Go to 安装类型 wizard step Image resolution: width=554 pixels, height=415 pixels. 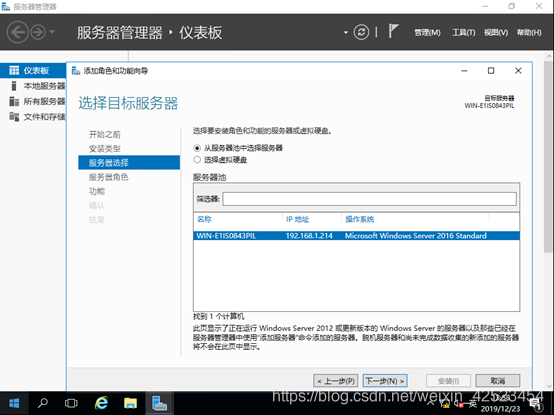point(105,149)
